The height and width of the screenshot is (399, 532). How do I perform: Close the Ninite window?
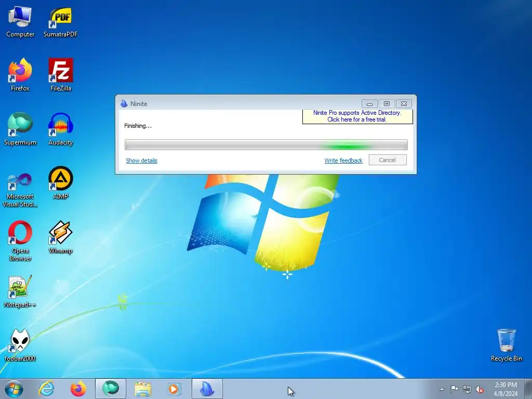click(404, 103)
